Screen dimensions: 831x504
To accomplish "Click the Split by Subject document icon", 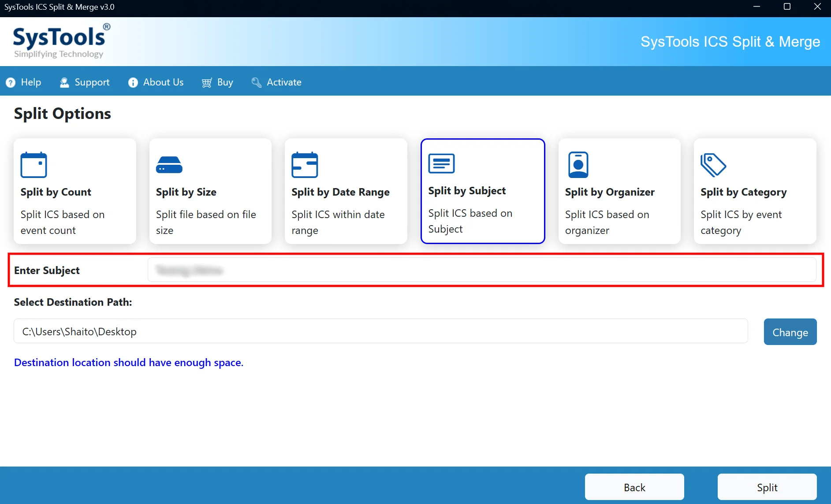I will pyautogui.click(x=441, y=163).
